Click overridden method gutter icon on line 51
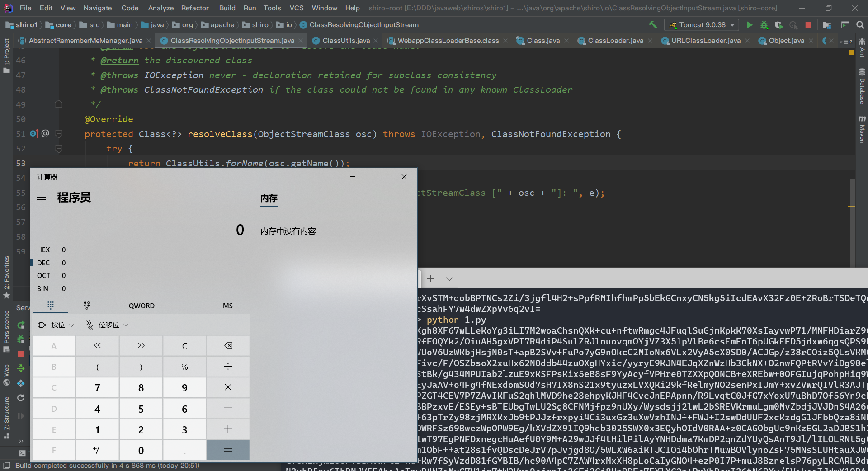This screenshot has width=868, height=471. [34, 133]
